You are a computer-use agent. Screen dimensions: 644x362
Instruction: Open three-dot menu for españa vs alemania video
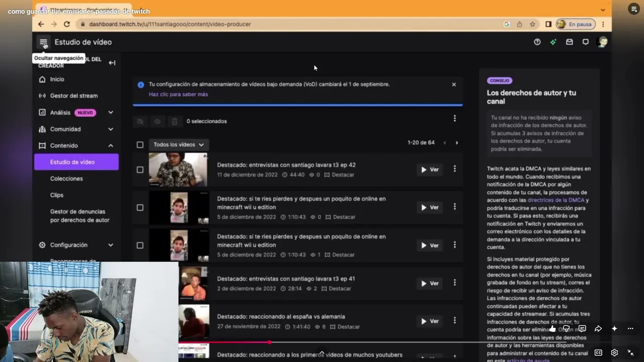(x=455, y=320)
